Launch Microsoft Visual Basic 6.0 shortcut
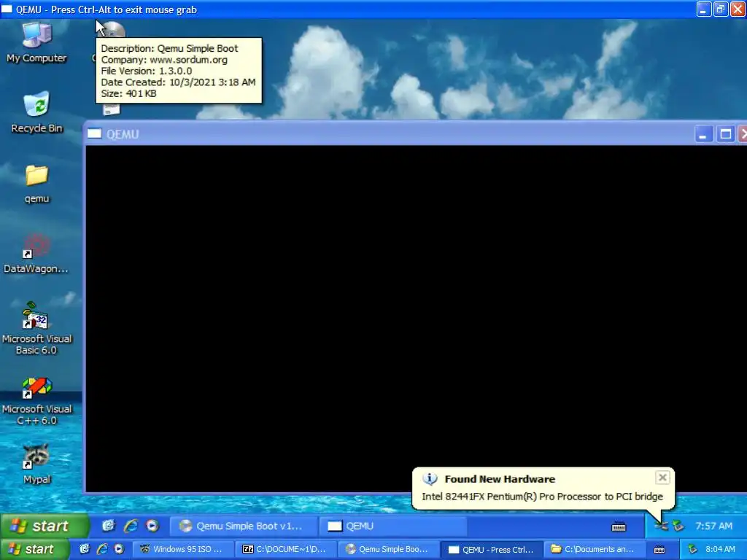The height and width of the screenshot is (560, 747). coord(36,329)
